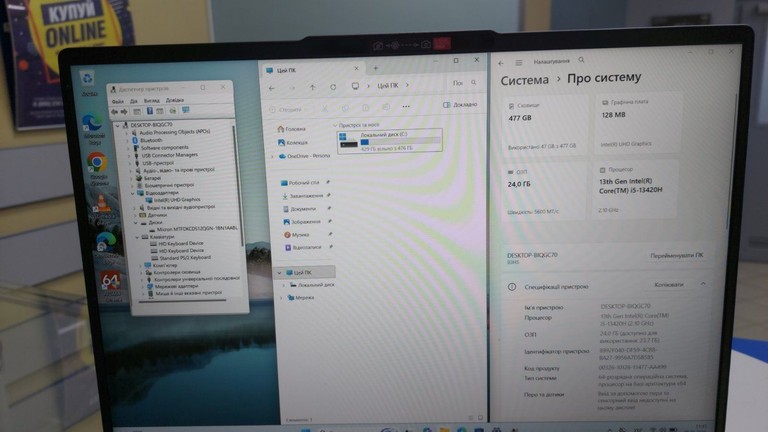Open Дія menu in Device Manager
The image size is (768, 432).
(134, 101)
